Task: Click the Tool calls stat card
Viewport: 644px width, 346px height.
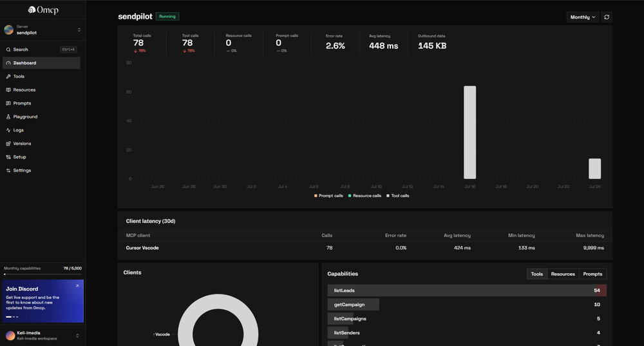Action: (190, 43)
